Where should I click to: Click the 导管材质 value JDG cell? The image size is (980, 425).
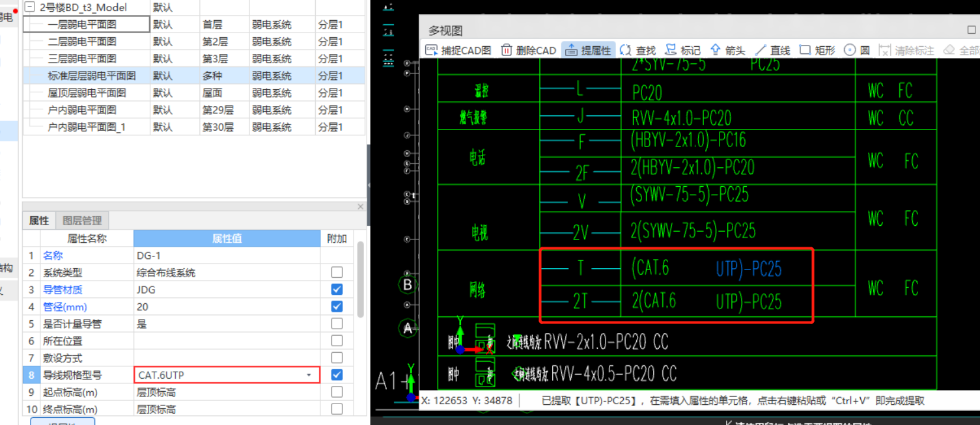click(227, 289)
